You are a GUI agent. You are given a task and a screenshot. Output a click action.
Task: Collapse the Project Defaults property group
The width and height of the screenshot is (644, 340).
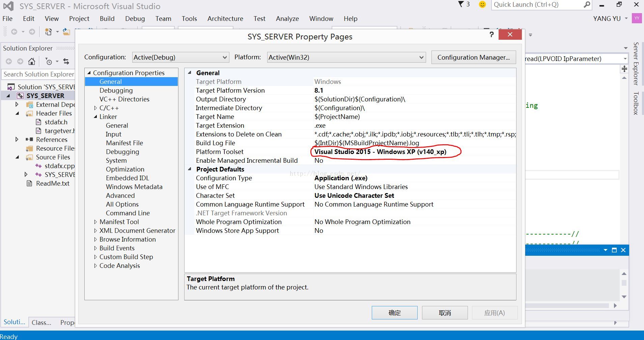pyautogui.click(x=190, y=169)
